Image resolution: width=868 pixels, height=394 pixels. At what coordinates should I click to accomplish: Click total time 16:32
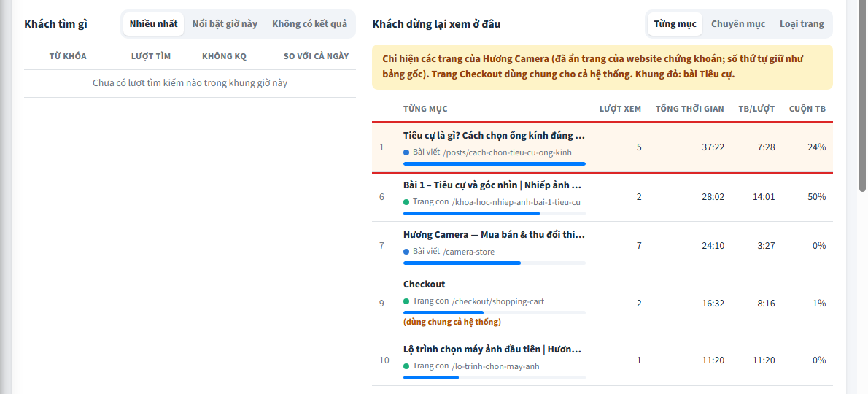click(x=713, y=304)
